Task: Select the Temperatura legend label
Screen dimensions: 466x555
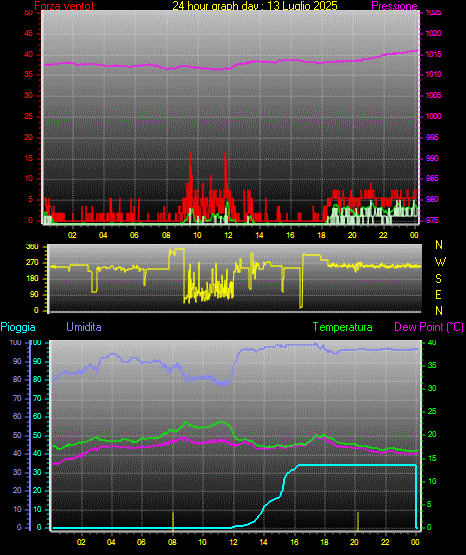Action: tap(343, 327)
